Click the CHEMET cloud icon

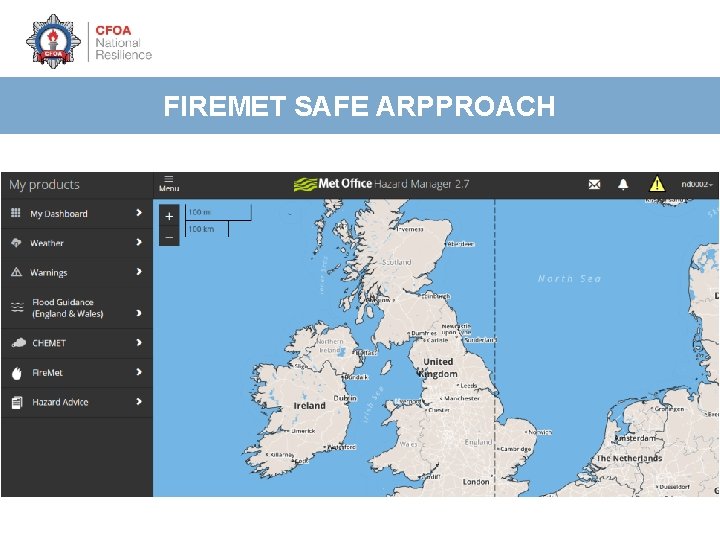point(18,343)
